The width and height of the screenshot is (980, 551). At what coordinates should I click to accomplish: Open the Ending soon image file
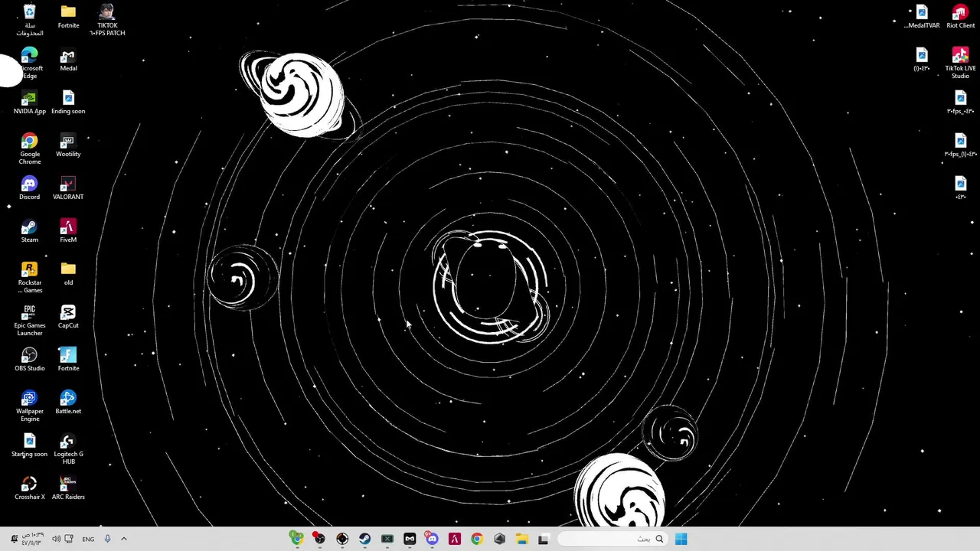coord(68,103)
